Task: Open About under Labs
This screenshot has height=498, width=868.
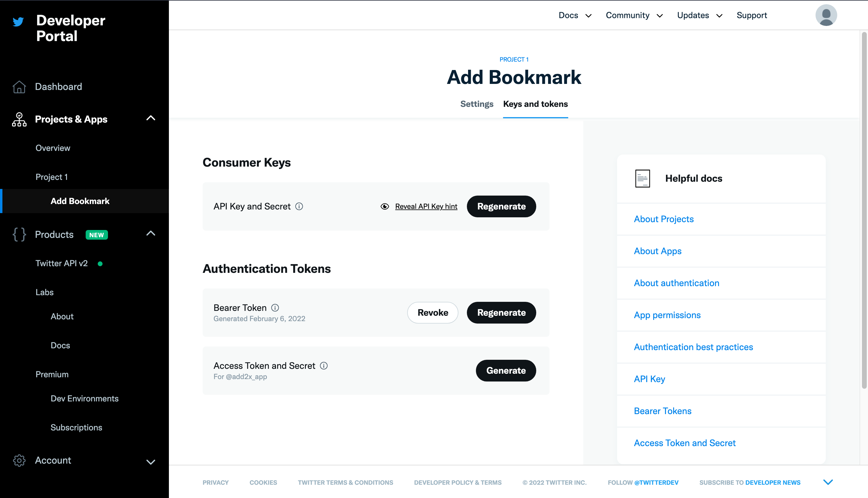Action: [x=62, y=316]
